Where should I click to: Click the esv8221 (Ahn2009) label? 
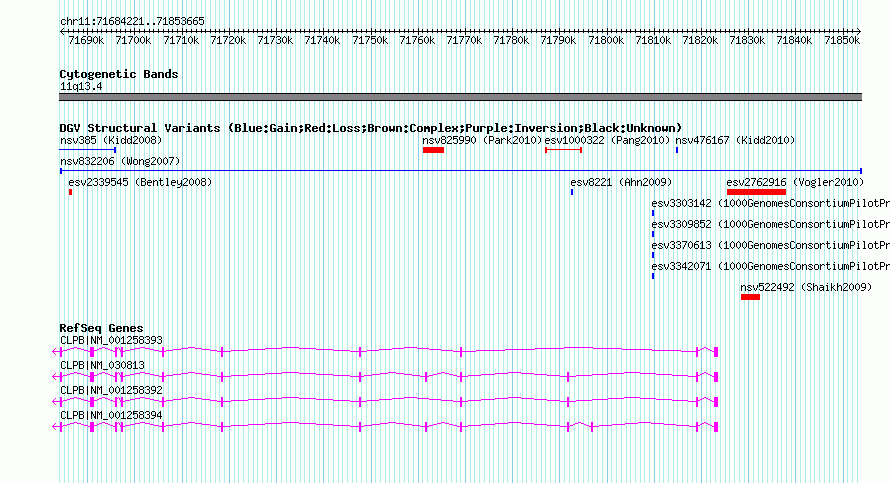pyautogui.click(x=621, y=182)
